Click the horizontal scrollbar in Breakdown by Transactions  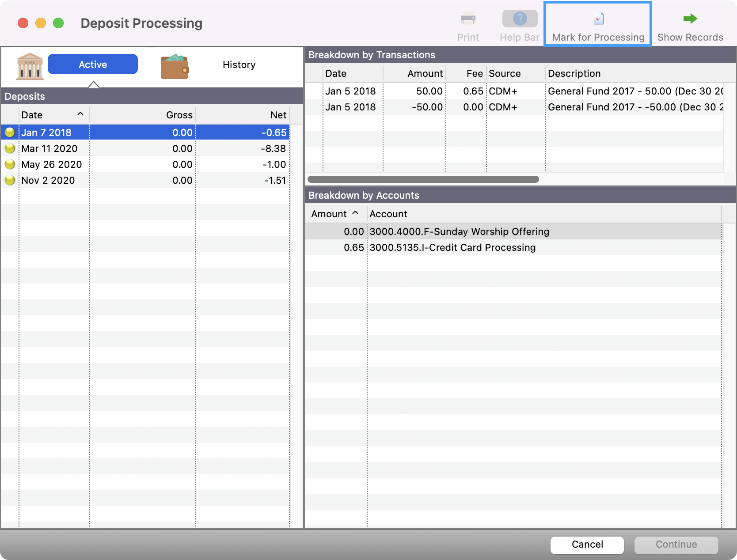(423, 179)
